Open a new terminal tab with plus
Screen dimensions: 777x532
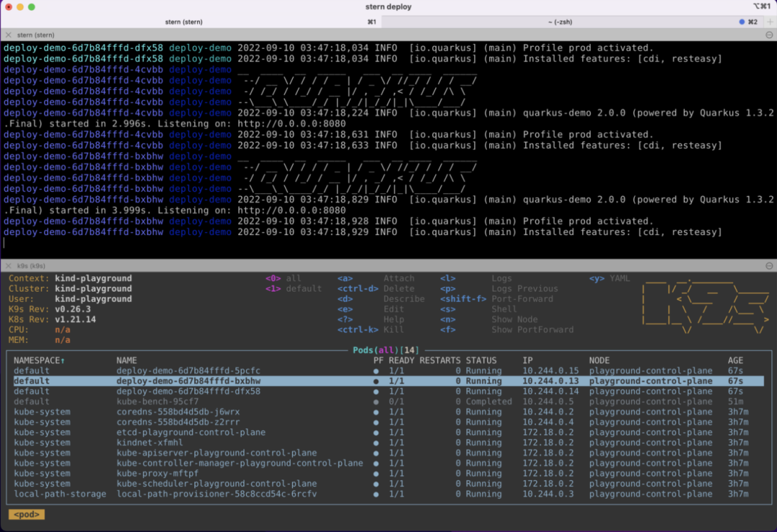770,22
